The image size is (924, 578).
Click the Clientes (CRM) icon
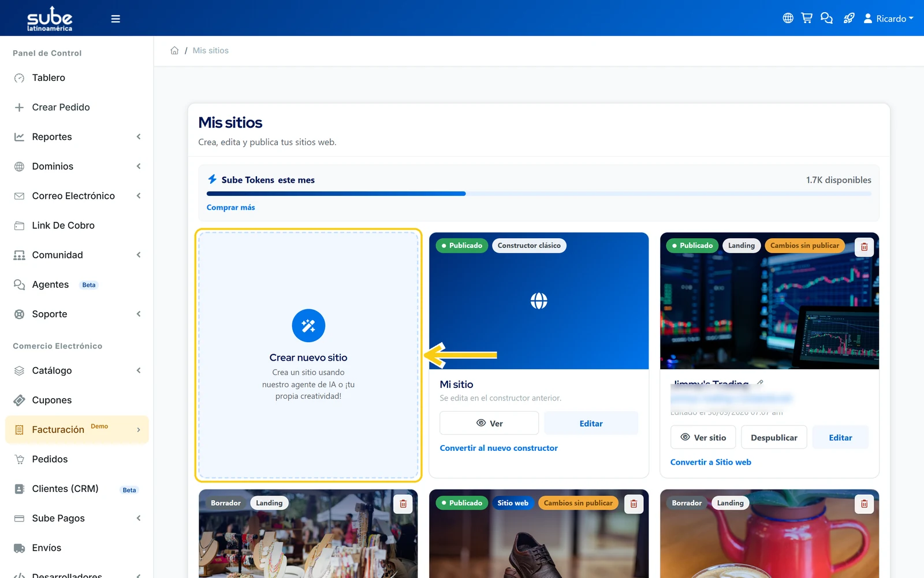[19, 489]
